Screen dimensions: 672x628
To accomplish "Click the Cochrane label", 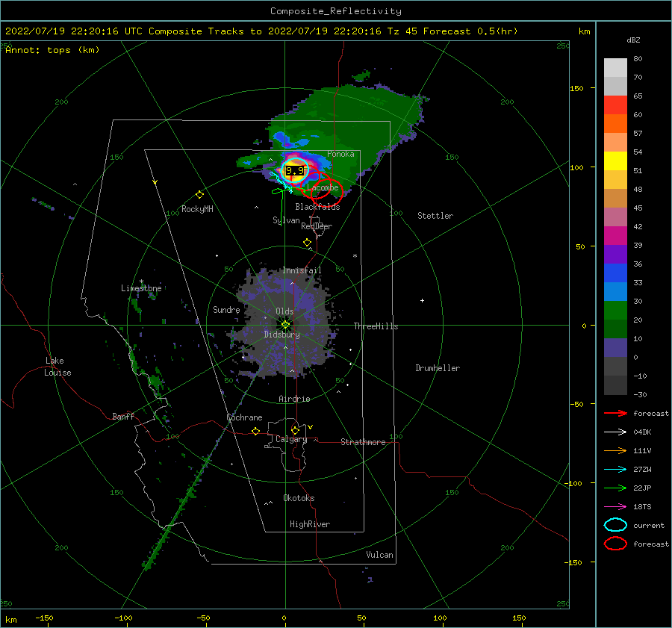I will point(244,417).
